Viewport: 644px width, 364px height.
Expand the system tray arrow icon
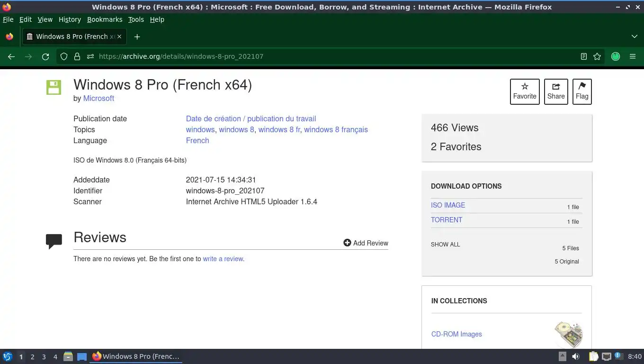563,356
